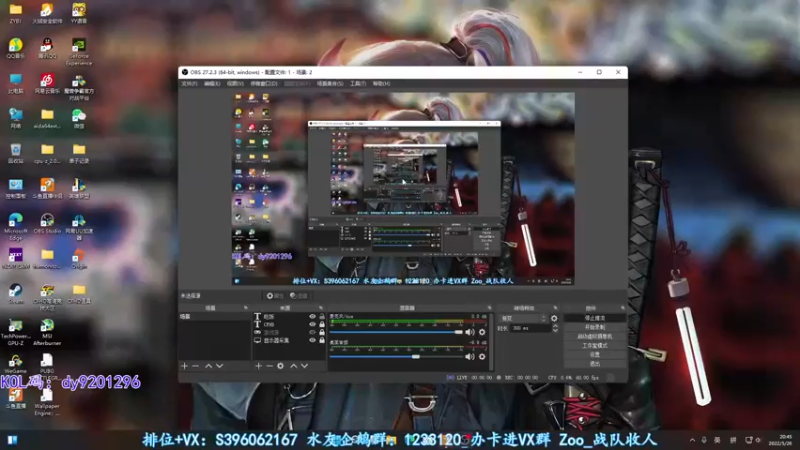The width and height of the screenshot is (800, 450).
Task: Open the MSI Afterburner desktop icon
Action: [47, 332]
